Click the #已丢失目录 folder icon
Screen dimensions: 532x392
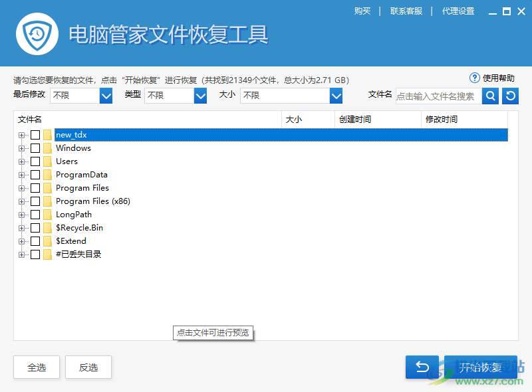click(x=47, y=254)
